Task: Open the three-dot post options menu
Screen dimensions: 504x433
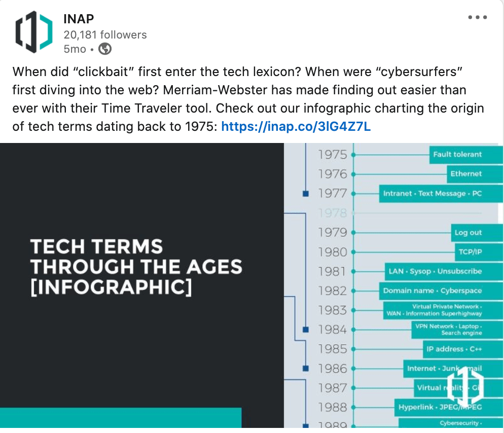Action: click(x=477, y=17)
